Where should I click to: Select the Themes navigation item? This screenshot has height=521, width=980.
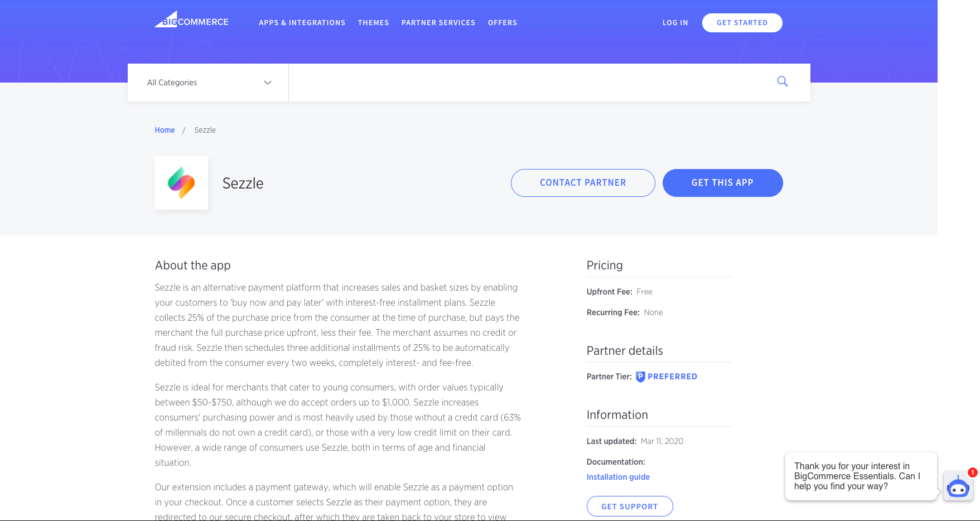374,23
